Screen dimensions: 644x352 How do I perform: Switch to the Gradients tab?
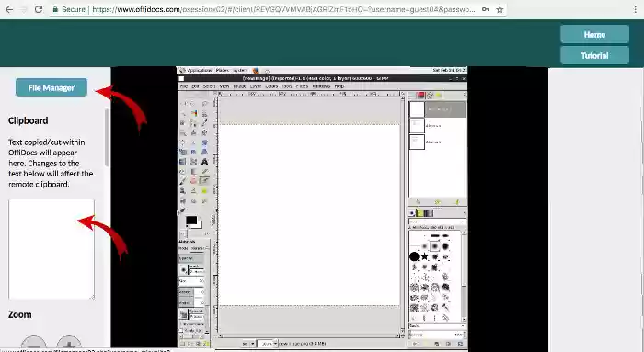[x=428, y=213]
